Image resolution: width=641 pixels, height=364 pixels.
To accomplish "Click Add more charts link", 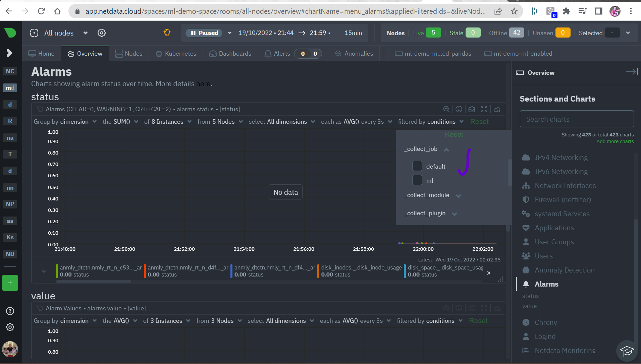I will pos(615,141).
